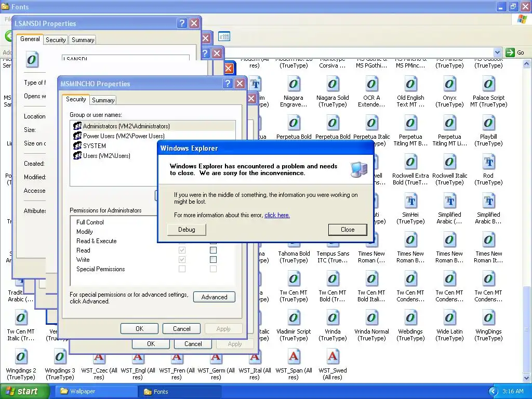Click LSANSDI name field in Properties
Image resolution: width=532 pixels, height=399 pixels.
(126, 58)
